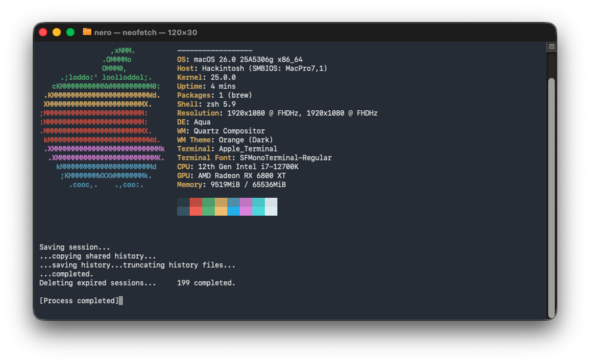This screenshot has width=590, height=364.
Task: Click the 'Uptime: 4 mins' line
Action: pos(206,86)
